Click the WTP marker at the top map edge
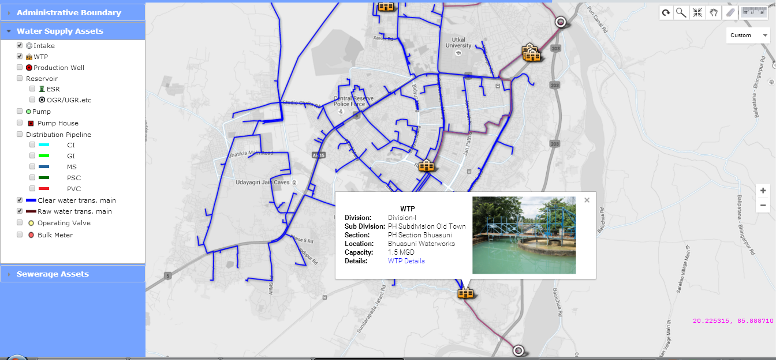 (x=386, y=6)
